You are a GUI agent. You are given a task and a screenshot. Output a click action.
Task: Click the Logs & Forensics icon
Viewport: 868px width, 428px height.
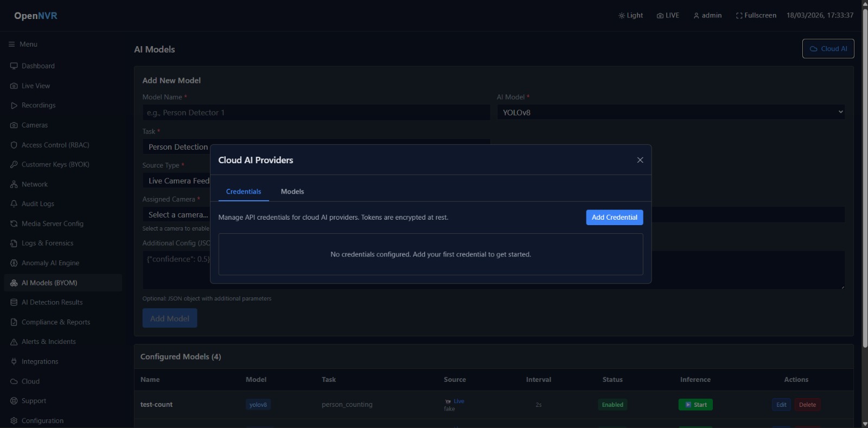coord(14,244)
